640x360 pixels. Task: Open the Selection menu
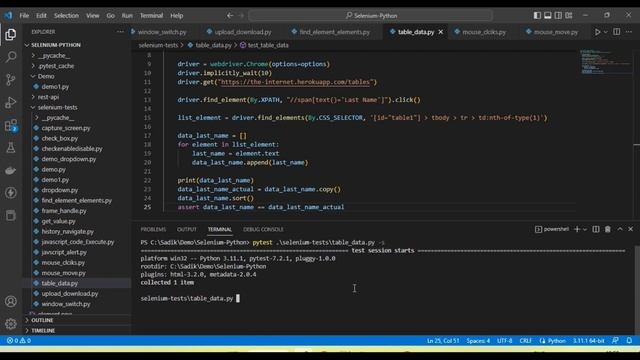point(66,16)
